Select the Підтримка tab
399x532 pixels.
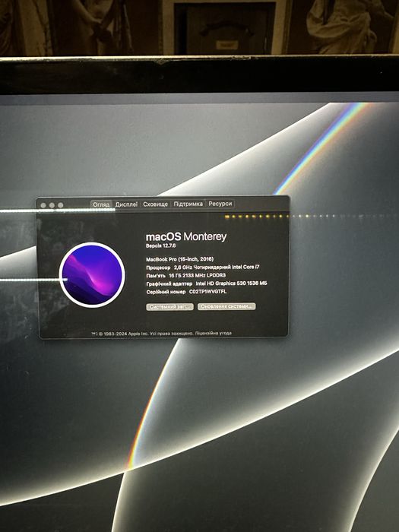point(188,204)
